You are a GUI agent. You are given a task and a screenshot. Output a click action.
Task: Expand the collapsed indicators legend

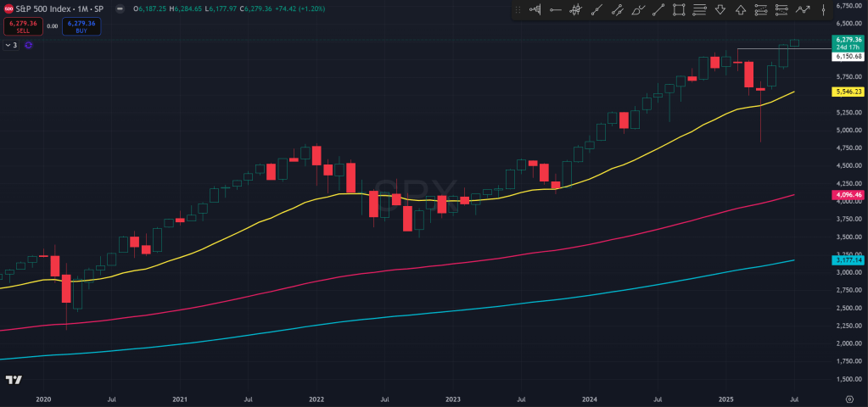tap(11, 45)
